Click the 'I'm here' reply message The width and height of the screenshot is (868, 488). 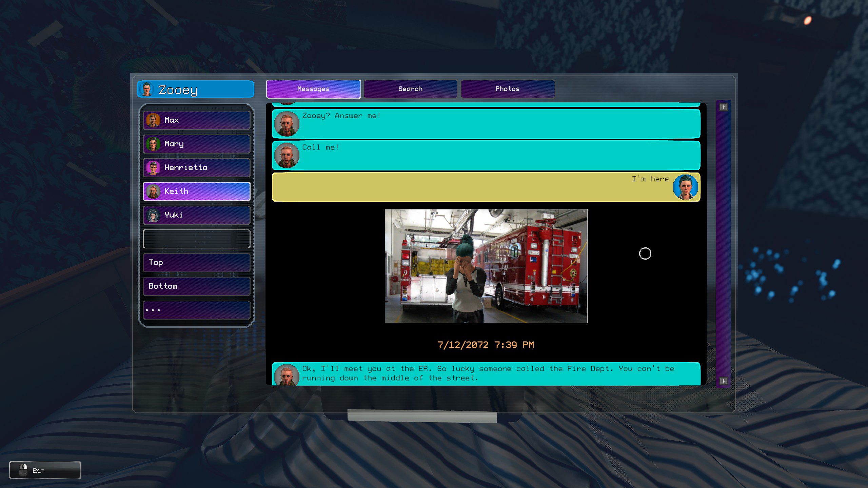(486, 187)
